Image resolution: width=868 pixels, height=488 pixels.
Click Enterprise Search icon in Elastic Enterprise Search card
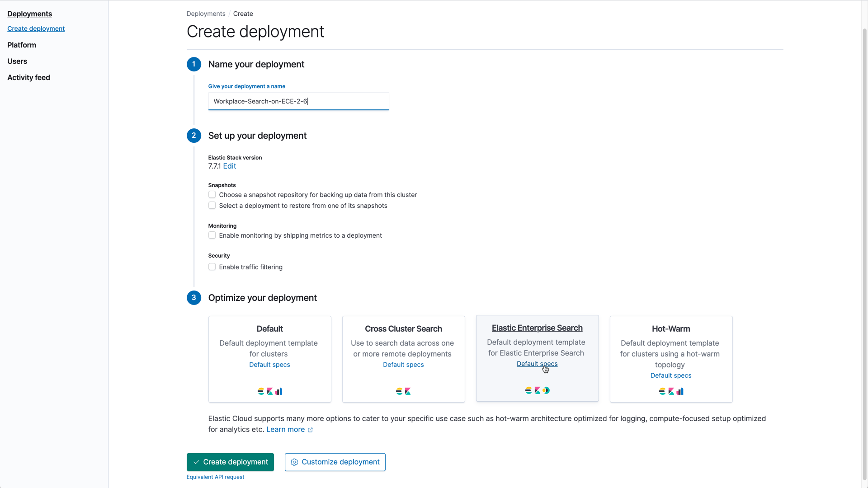546,390
